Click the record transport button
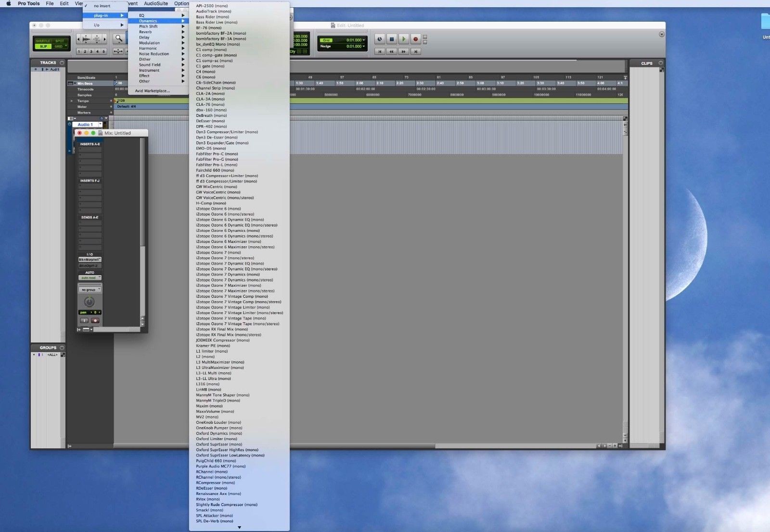This screenshot has height=532, width=770. pyautogui.click(x=416, y=39)
